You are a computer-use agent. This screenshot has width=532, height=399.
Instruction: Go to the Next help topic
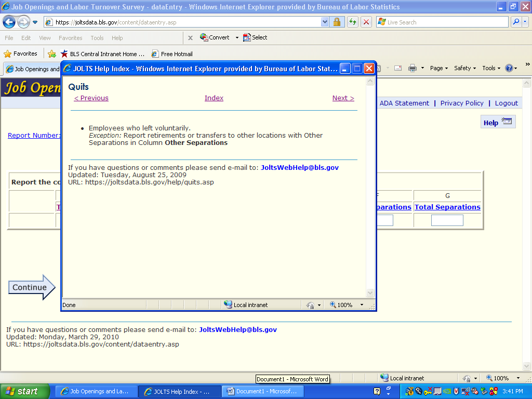tap(343, 98)
